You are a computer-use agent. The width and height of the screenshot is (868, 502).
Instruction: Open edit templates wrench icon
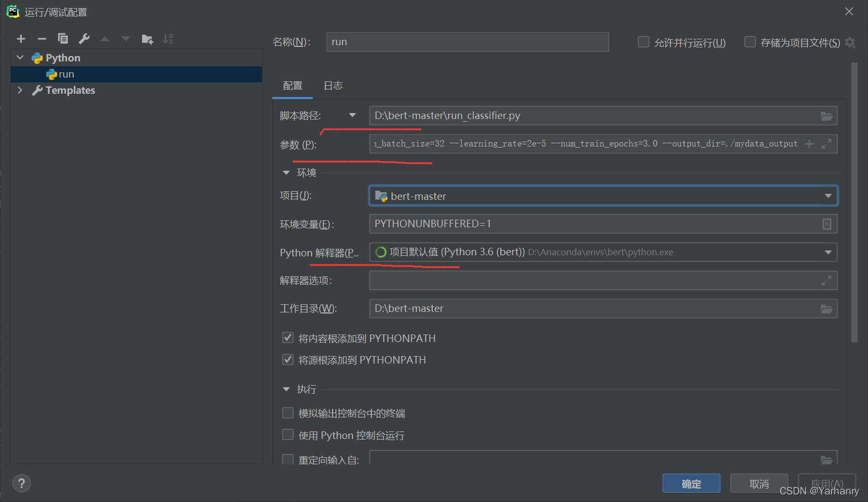84,39
